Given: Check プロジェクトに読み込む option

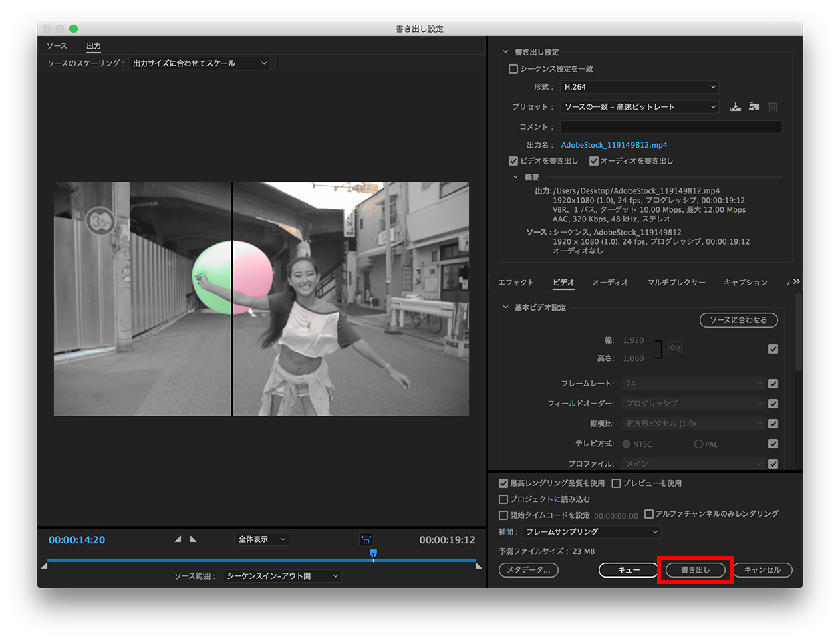Looking at the screenshot, I should (x=503, y=499).
